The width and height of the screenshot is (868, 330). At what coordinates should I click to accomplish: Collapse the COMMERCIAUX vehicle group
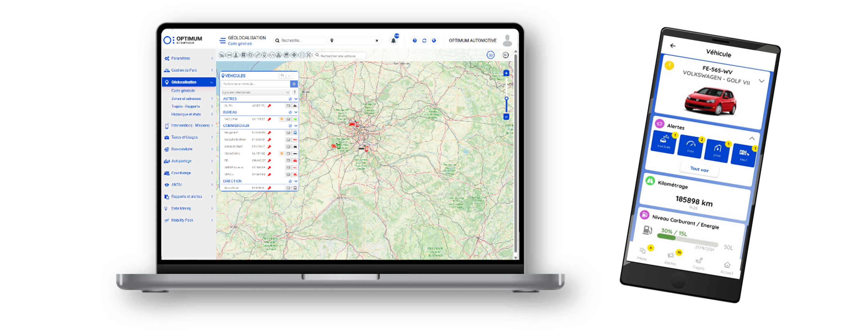point(296,126)
